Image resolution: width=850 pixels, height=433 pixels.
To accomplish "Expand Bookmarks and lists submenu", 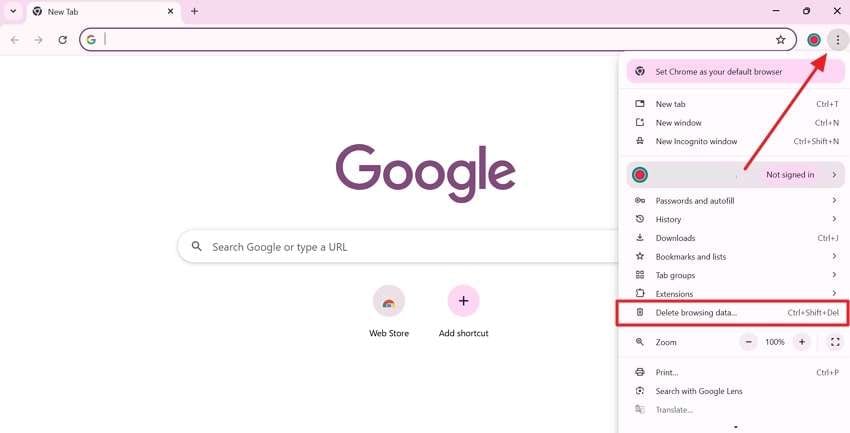I will [736, 256].
